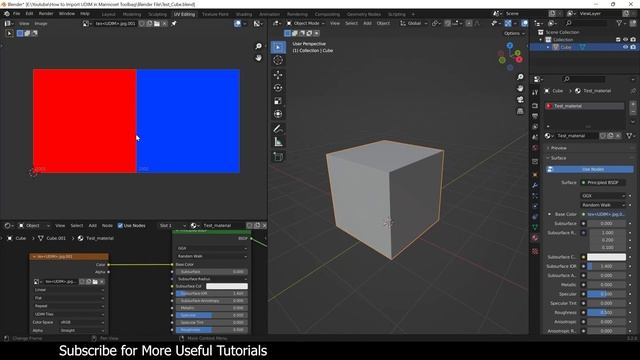Open Linear interpolation dropdown in image node
This screenshot has width=640, height=360.
click(x=69, y=290)
